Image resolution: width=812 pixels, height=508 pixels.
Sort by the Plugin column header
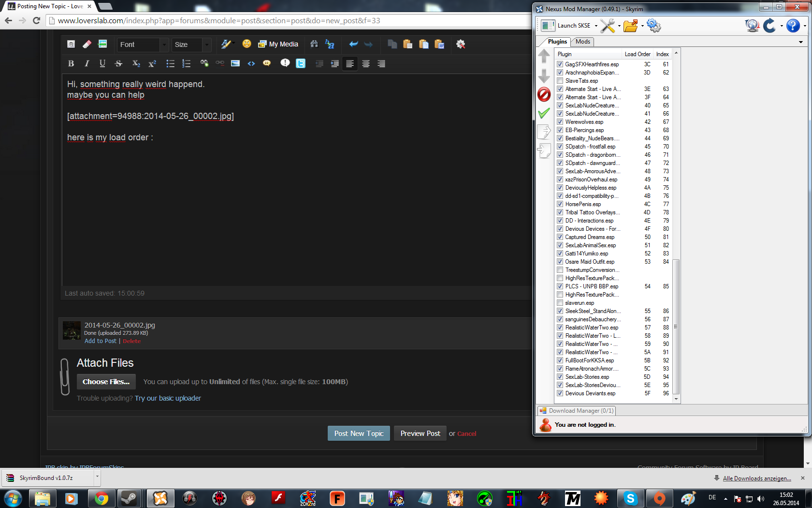pos(588,54)
